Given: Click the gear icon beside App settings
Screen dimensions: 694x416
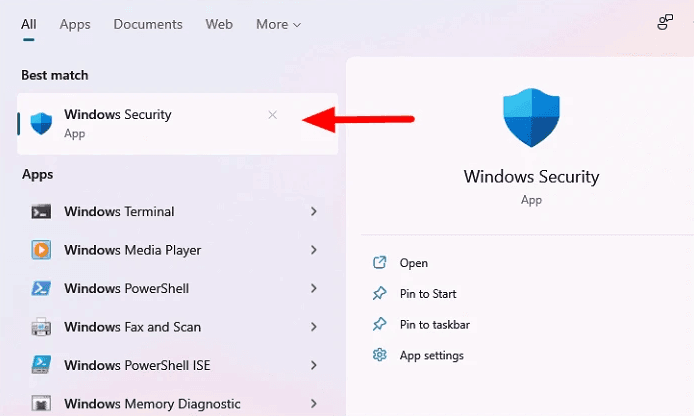Looking at the screenshot, I should pyautogui.click(x=380, y=355).
